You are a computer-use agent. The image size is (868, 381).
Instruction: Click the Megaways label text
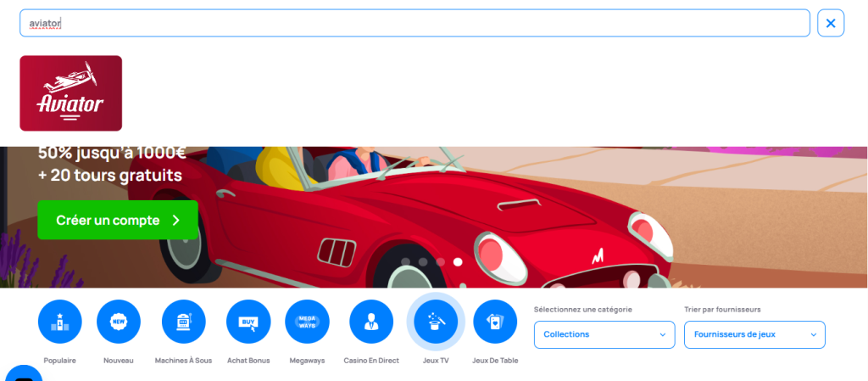pos(307,361)
